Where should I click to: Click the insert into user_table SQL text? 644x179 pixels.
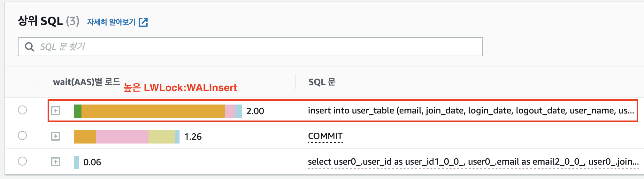tap(471, 111)
